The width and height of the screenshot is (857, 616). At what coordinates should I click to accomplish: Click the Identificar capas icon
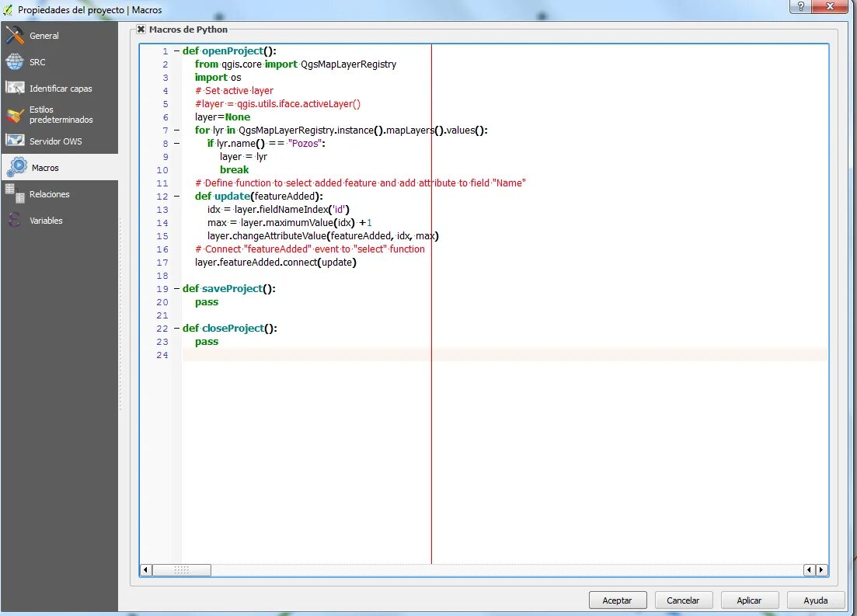tap(15, 88)
